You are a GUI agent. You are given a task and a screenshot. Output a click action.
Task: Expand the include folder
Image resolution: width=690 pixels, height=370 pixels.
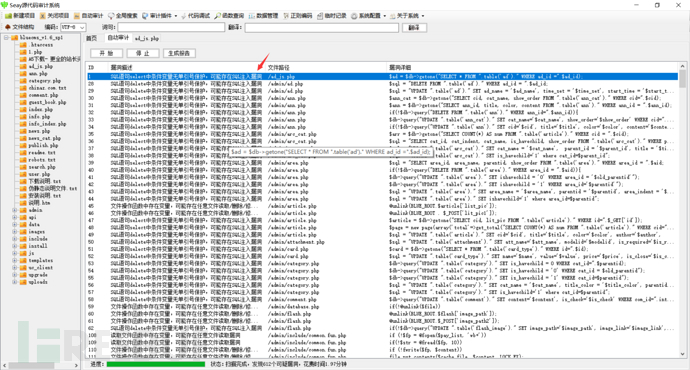point(15,239)
